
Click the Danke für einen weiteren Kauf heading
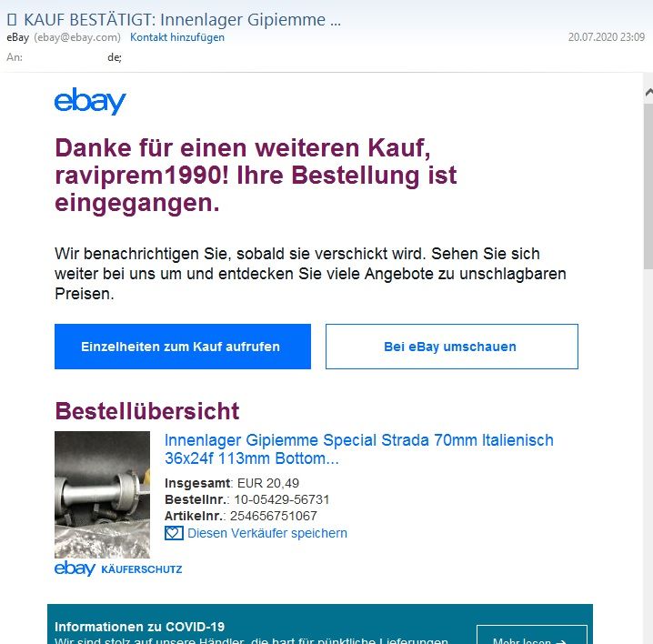[x=256, y=176]
